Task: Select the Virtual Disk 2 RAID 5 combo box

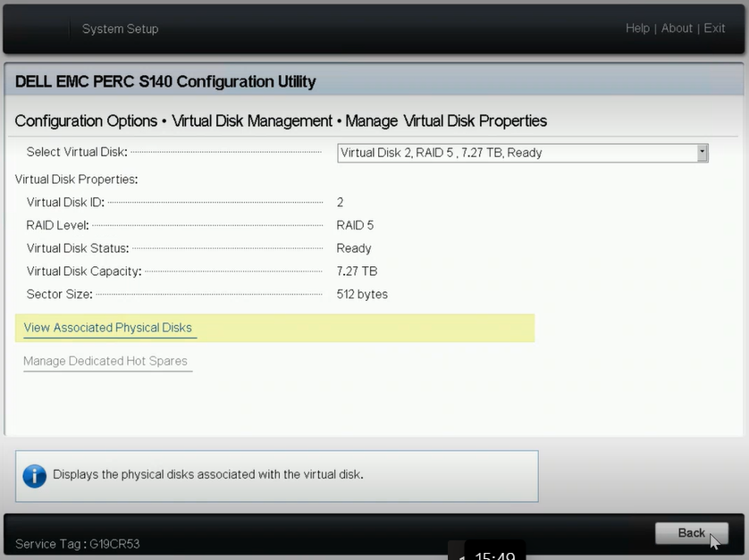Action: click(x=523, y=153)
